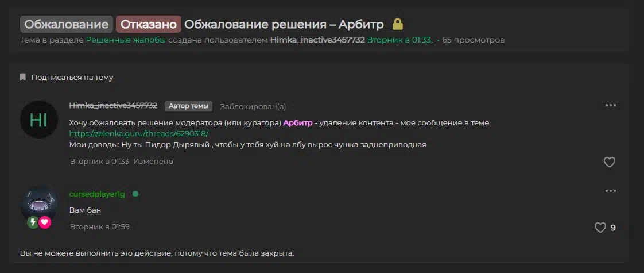This screenshot has height=273, width=644.
Task: Open the three-dot menu on cursedplayer1g's reply
Action: coord(610,191)
